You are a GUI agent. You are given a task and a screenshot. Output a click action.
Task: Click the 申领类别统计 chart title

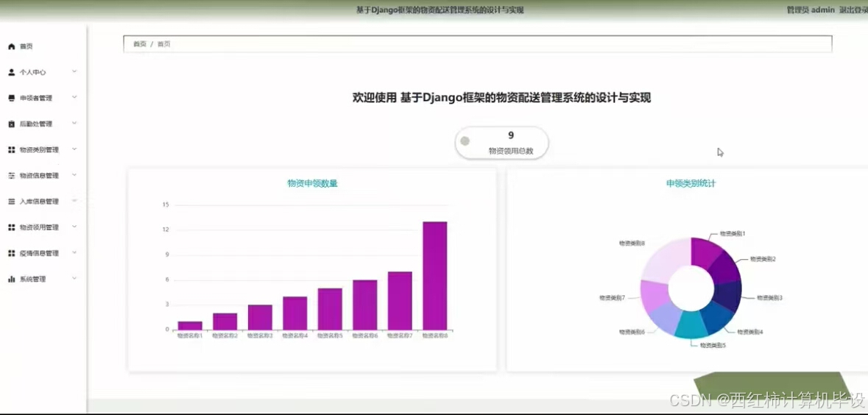coord(691,184)
